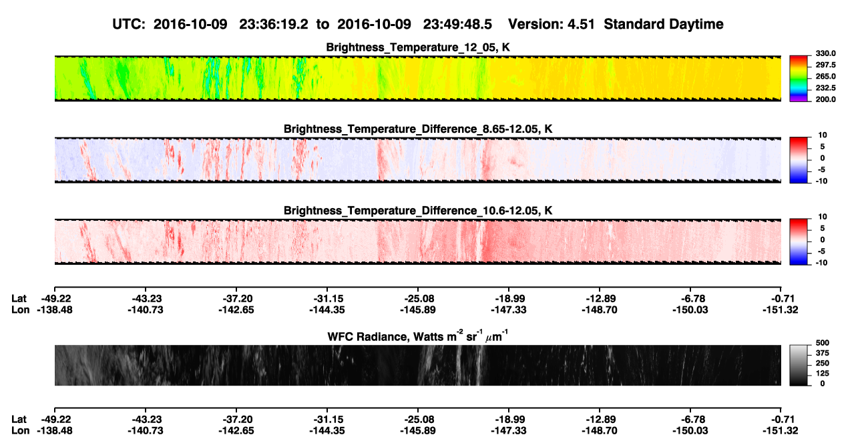This screenshot has width=868, height=445.
Task: Click the WFC Radiance panel title
Action: [x=418, y=337]
